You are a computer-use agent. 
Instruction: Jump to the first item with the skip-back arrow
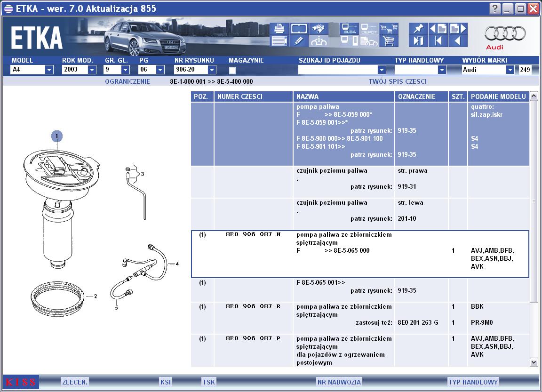pos(438,41)
